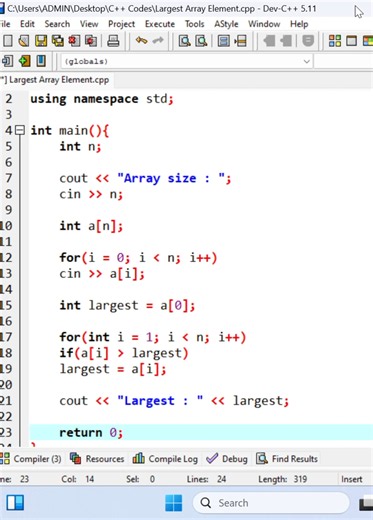Open the AStyle menu
Viewport: 373px width, 520px height.
(226, 24)
